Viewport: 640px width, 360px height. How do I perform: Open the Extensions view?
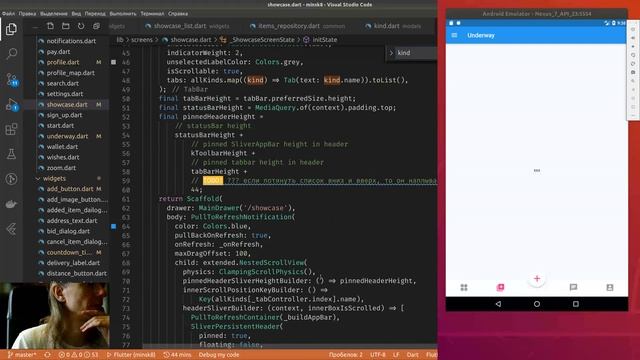pos(11,129)
